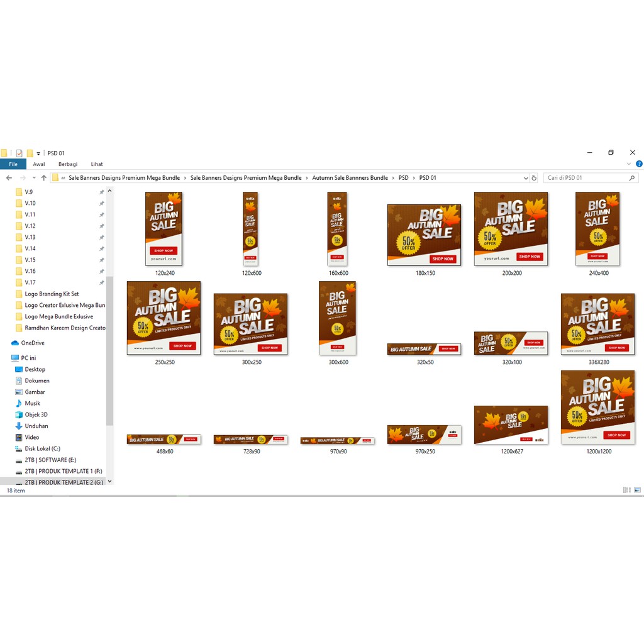644x644 pixels.
Task: Navigate to PSD breadcrumb segment
Action: (x=403, y=178)
